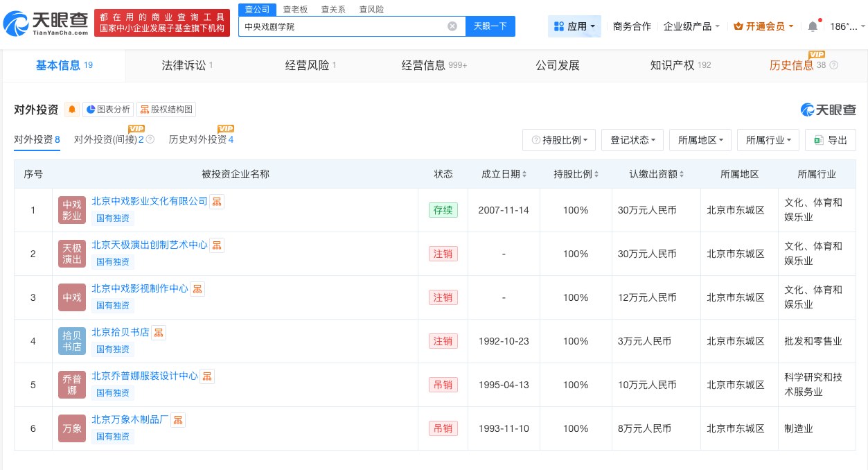This screenshot has width=868, height=470.
Task: Switch to the 法律诉讼 tab
Action: 184,65
